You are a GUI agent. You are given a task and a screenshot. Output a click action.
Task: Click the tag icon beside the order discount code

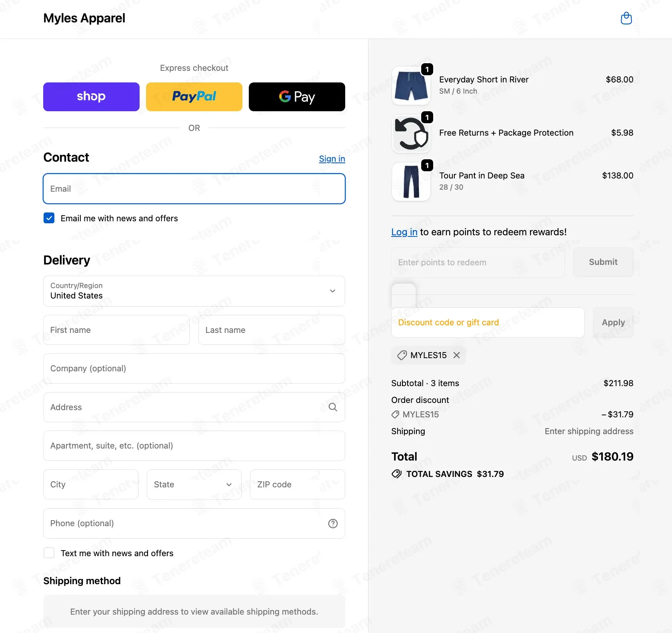tap(395, 415)
